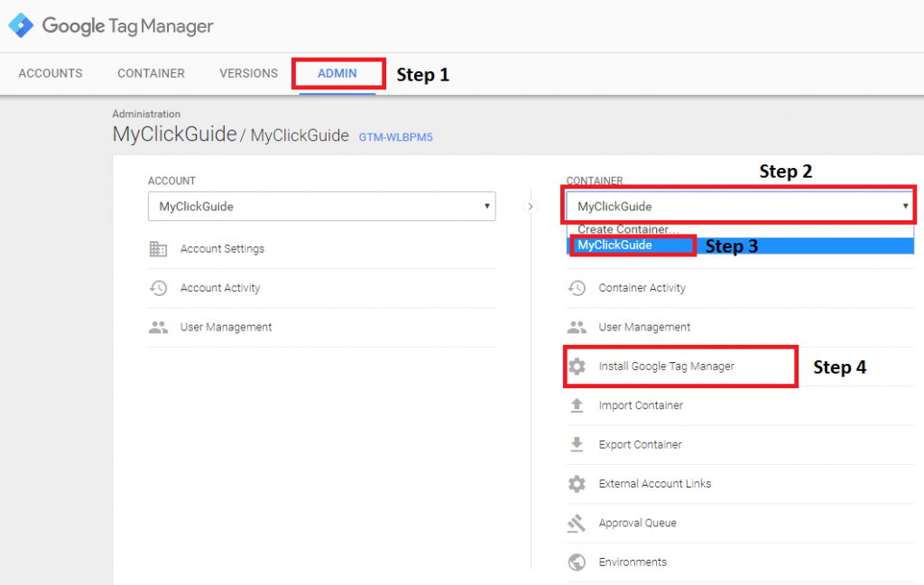Open the Container dropdown showing MyClickGuide
The width and height of the screenshot is (924, 585).
click(x=740, y=207)
